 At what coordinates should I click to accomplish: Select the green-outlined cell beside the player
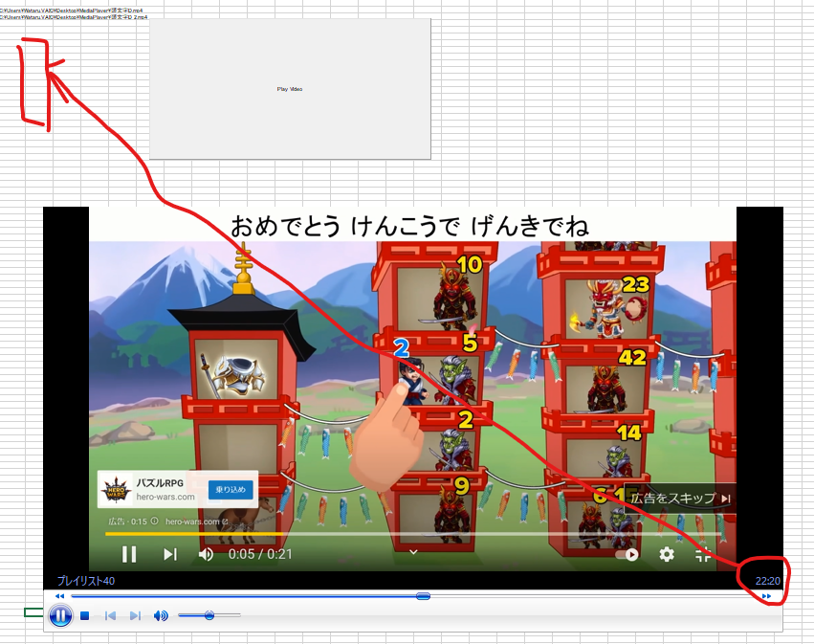click(33, 612)
